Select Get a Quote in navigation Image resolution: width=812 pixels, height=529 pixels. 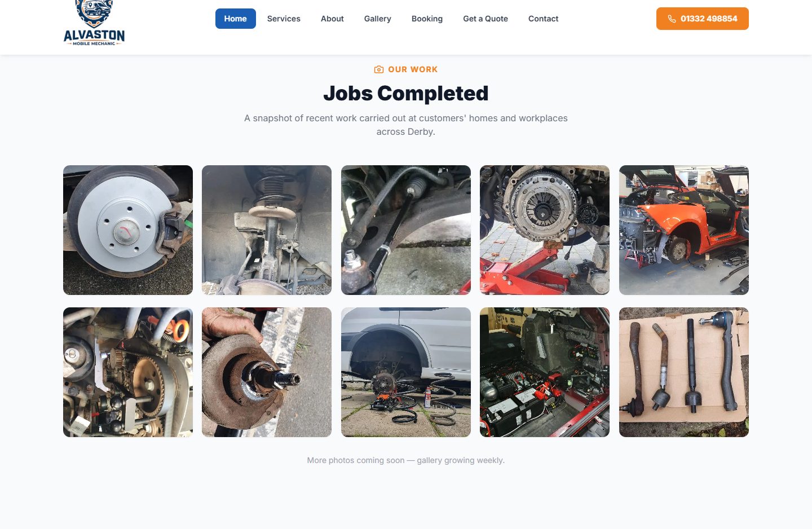point(486,19)
